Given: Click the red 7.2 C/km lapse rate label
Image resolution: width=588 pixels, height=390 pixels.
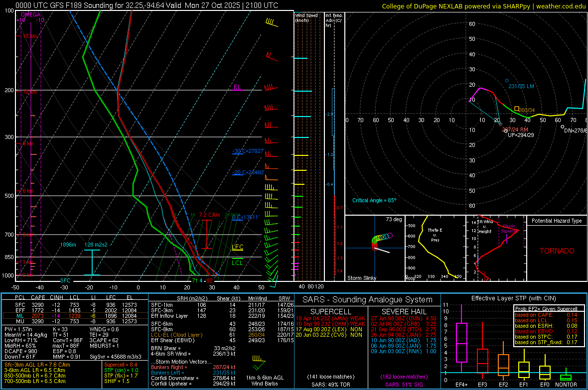Looking at the screenshot, I should click(x=209, y=215).
